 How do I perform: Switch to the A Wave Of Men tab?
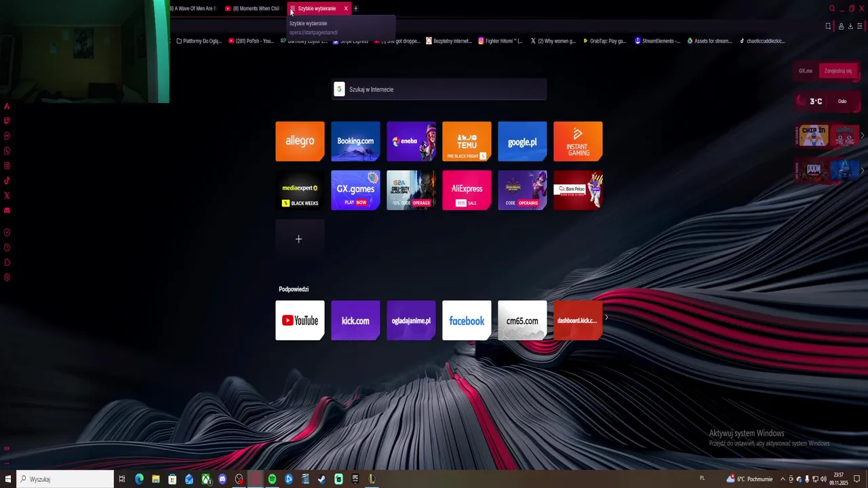click(193, 9)
